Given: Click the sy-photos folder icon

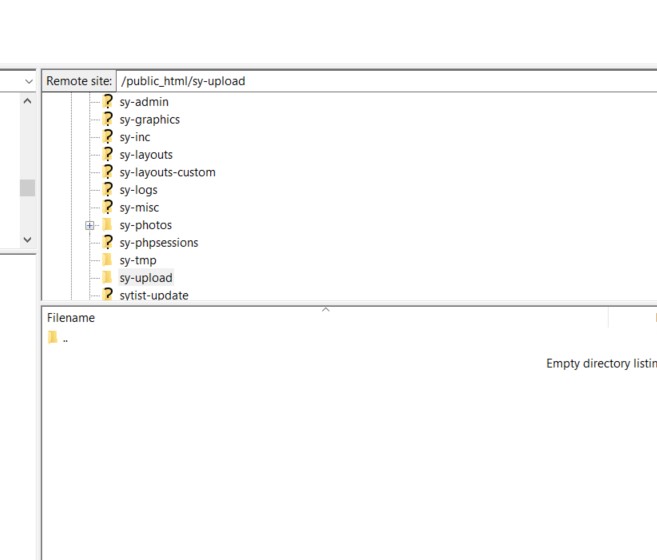Looking at the screenshot, I should pyautogui.click(x=107, y=225).
